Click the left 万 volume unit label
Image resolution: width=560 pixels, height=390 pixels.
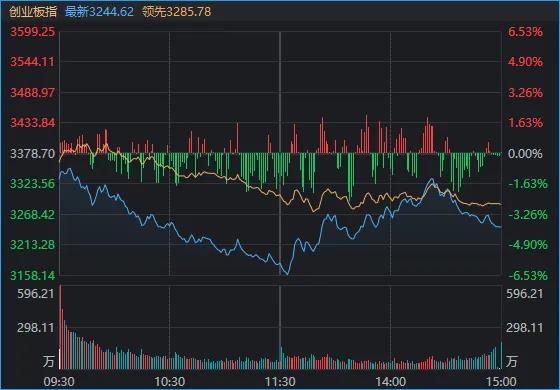pyautogui.click(x=49, y=361)
